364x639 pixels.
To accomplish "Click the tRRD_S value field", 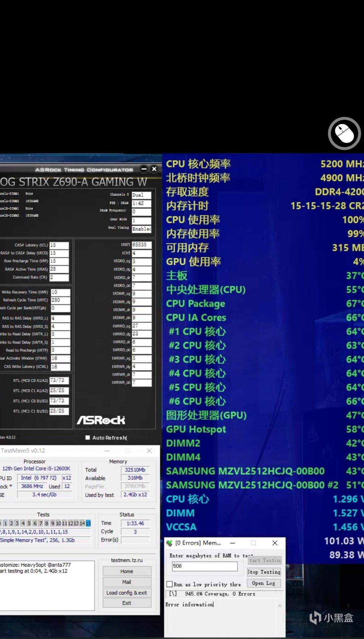I will (x=60, y=326).
